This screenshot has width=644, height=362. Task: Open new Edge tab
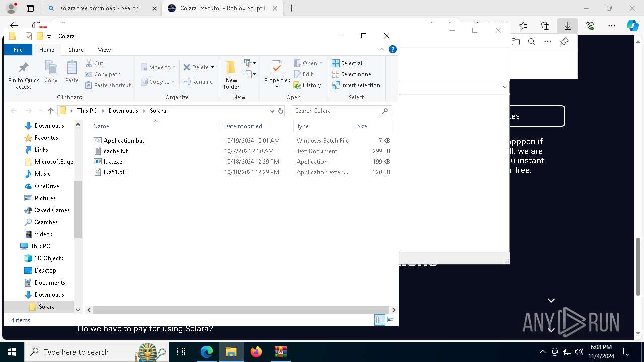[x=292, y=8]
